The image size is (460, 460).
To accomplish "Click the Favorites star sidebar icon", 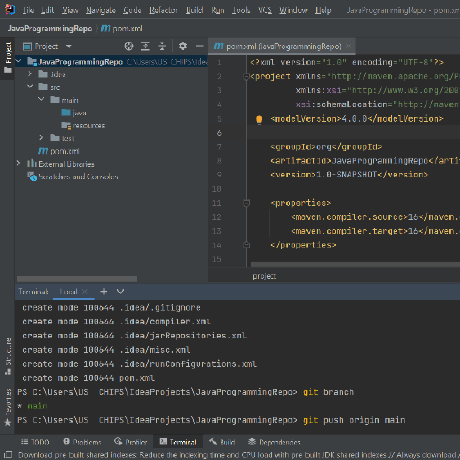I will [8, 423].
